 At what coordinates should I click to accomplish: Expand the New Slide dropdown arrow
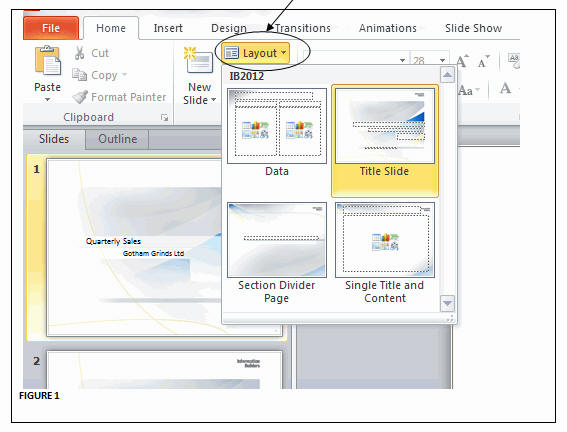(213, 99)
